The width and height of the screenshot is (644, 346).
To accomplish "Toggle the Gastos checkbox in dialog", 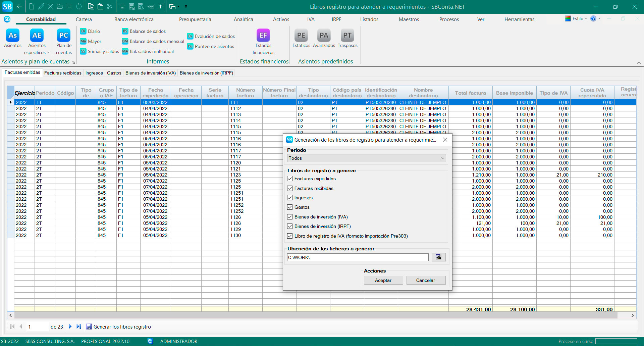I will (x=290, y=207).
